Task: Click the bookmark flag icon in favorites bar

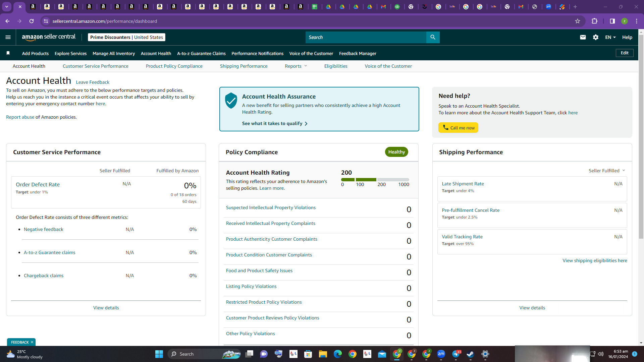Action: coord(8,53)
